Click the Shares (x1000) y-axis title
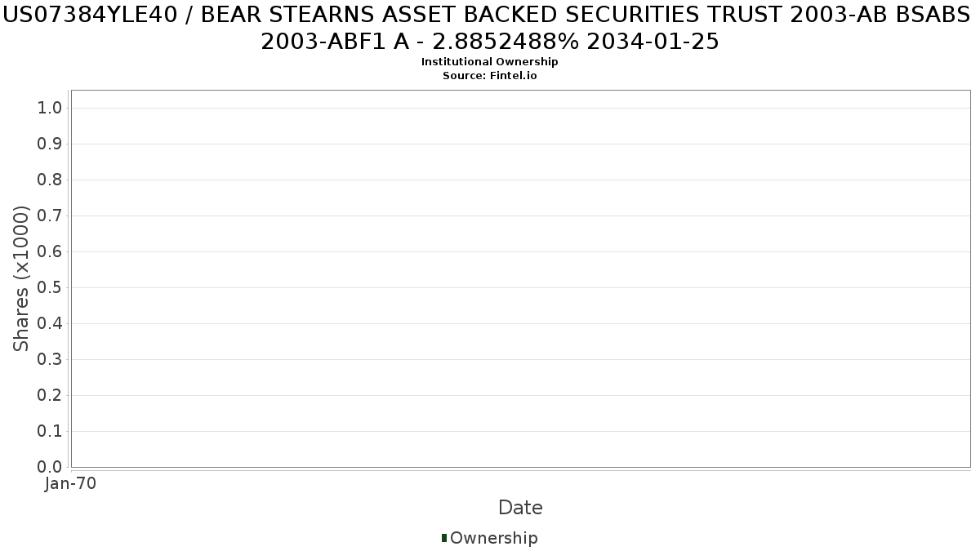 [21, 278]
